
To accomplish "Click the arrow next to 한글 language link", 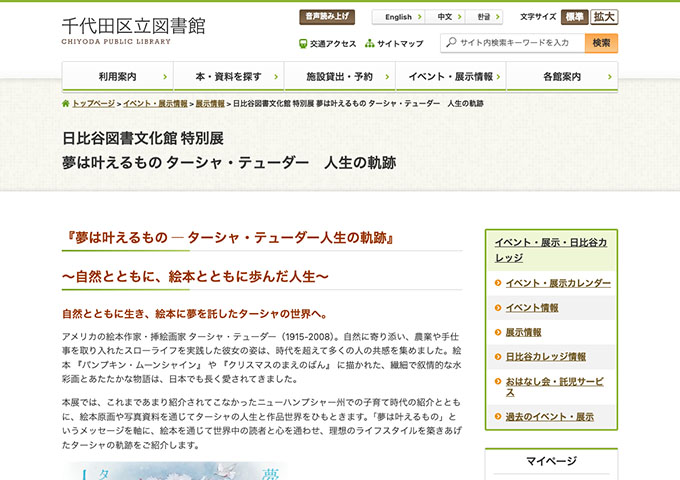I will [x=497, y=17].
